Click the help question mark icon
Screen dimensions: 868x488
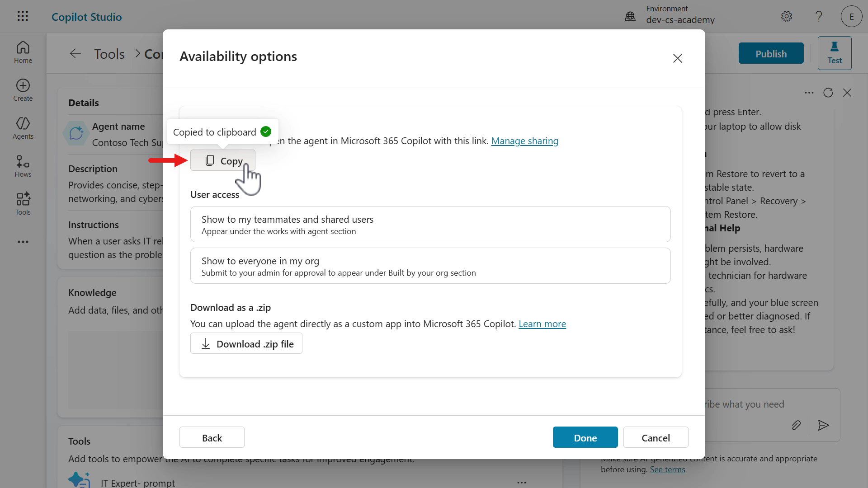point(819,17)
